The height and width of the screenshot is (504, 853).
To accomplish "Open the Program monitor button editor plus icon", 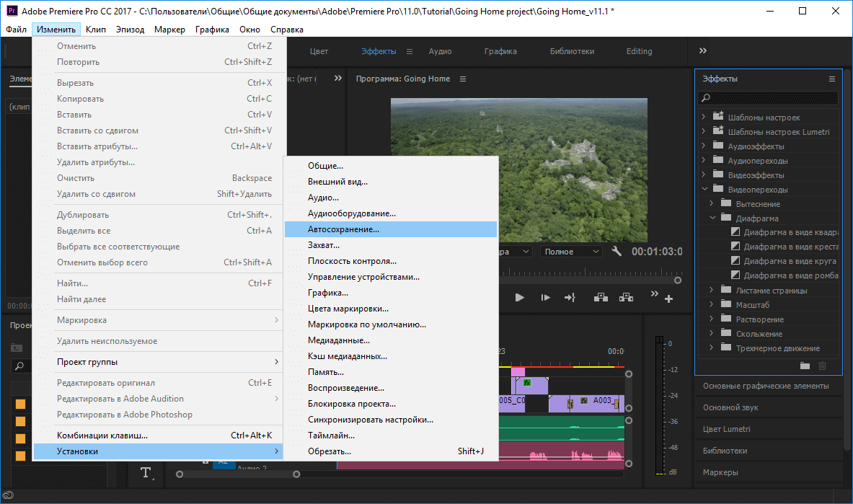I will pos(669,299).
